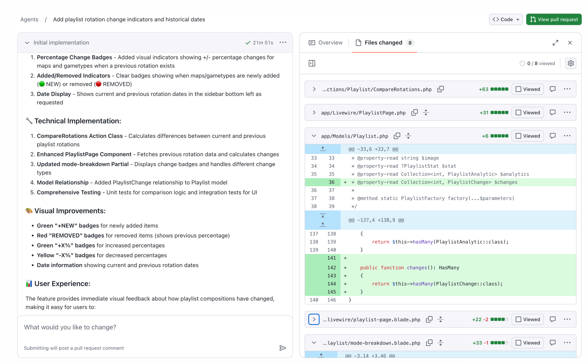Expand CompareRotations.php diff
Image resolution: width=588 pixels, height=364 pixels.
click(x=314, y=89)
